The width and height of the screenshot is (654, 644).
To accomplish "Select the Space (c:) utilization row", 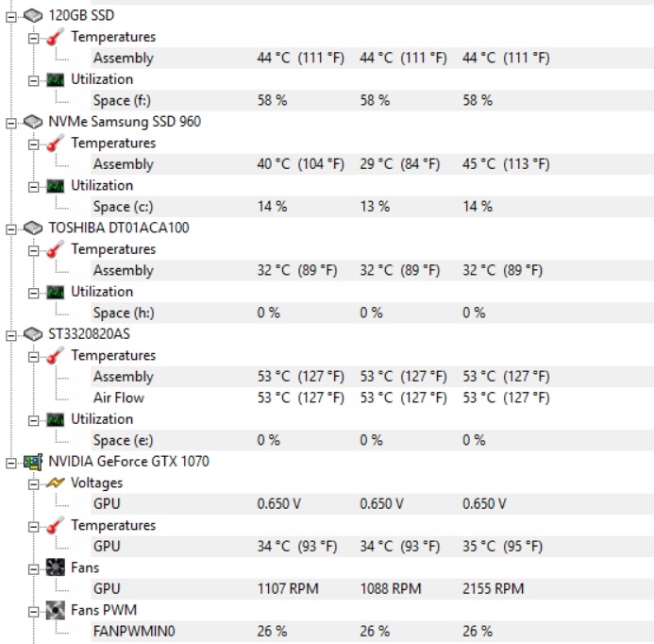I will point(124,207).
